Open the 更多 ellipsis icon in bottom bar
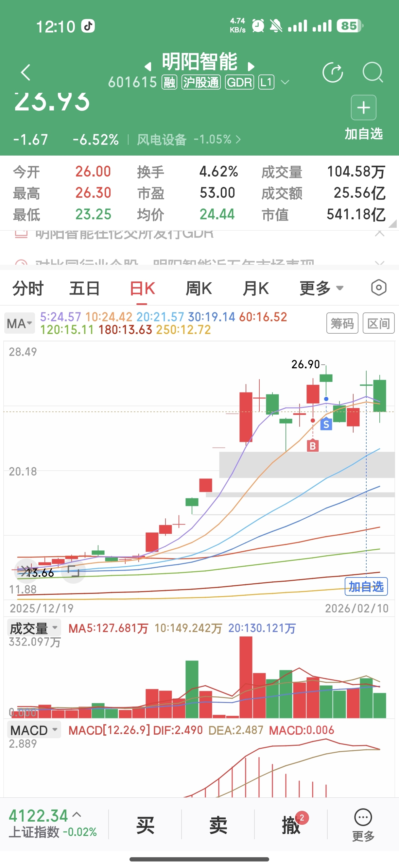Image resolution: width=399 pixels, height=868 pixels. (363, 817)
